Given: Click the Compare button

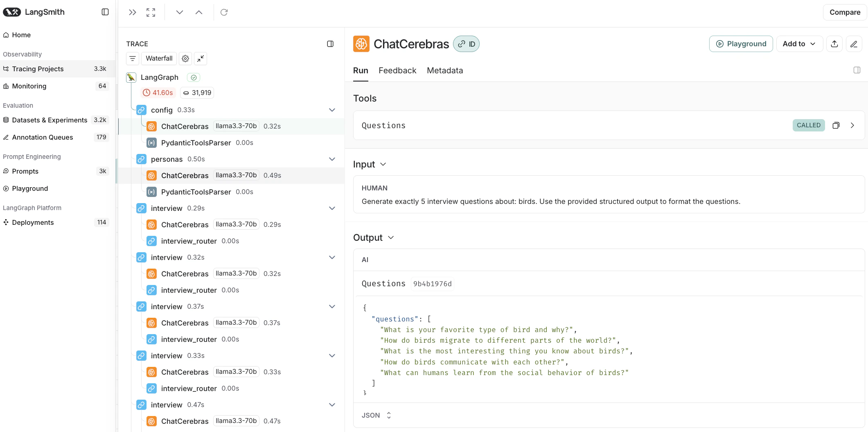Looking at the screenshot, I should click(845, 12).
